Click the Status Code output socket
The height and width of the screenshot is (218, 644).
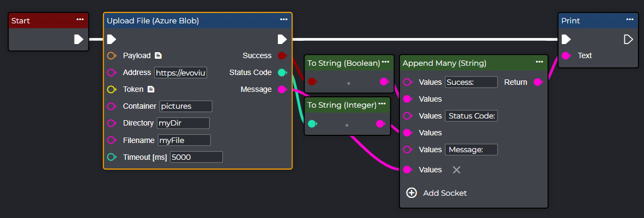pos(282,72)
